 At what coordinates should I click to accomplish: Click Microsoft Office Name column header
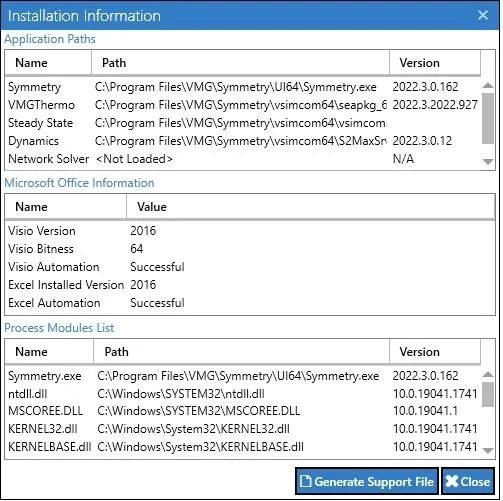pos(66,207)
